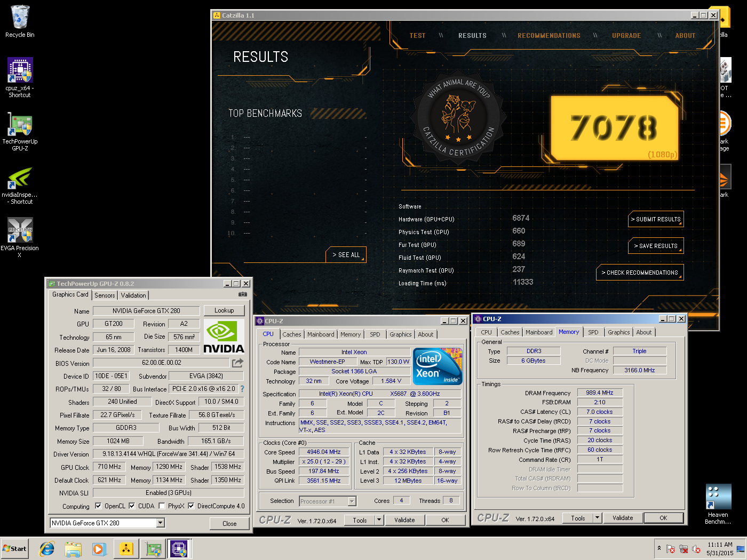The width and height of the screenshot is (747, 560).
Task: Click the NVIDIA logo in GPU-Z
Action: [224, 337]
